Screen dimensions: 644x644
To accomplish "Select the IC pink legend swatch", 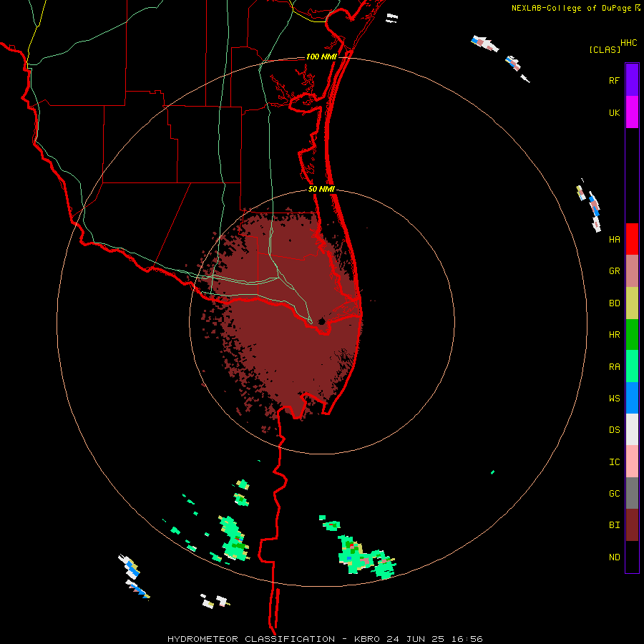I will tap(632, 462).
